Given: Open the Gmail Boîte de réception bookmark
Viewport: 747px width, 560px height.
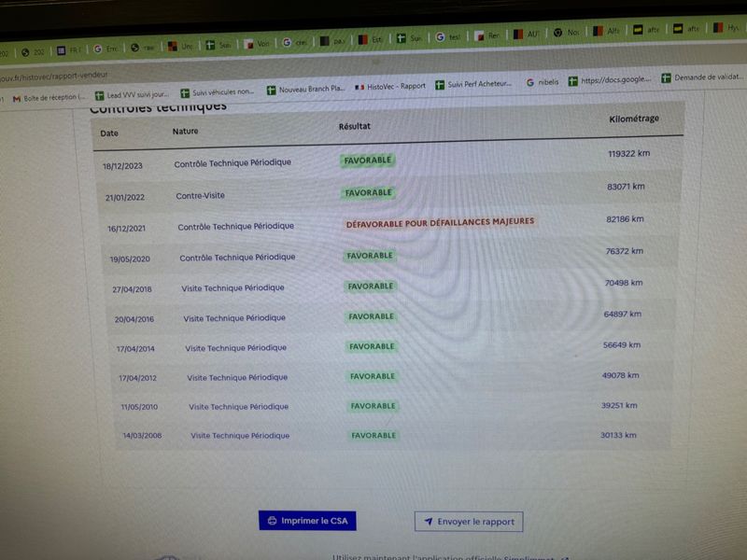Looking at the screenshot, I should (49, 98).
